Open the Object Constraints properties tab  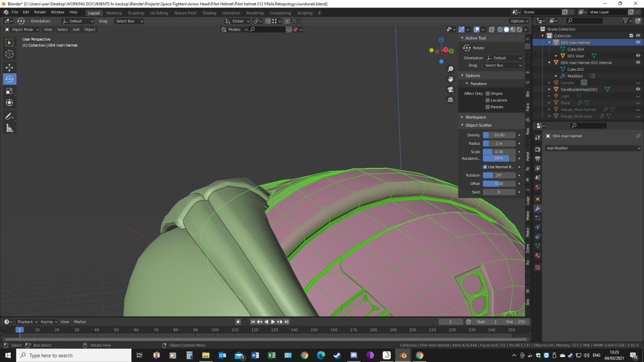click(537, 237)
